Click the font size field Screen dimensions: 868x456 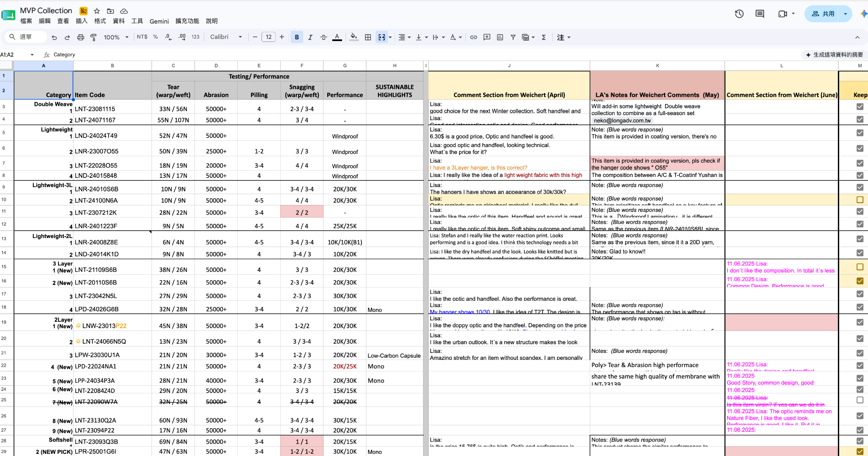[x=269, y=37]
